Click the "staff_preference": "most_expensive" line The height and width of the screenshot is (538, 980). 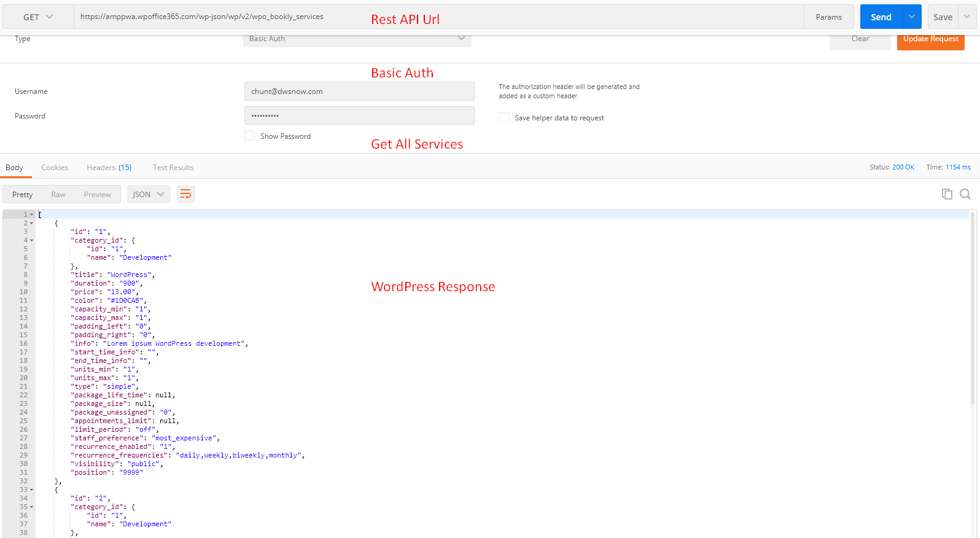click(146, 438)
